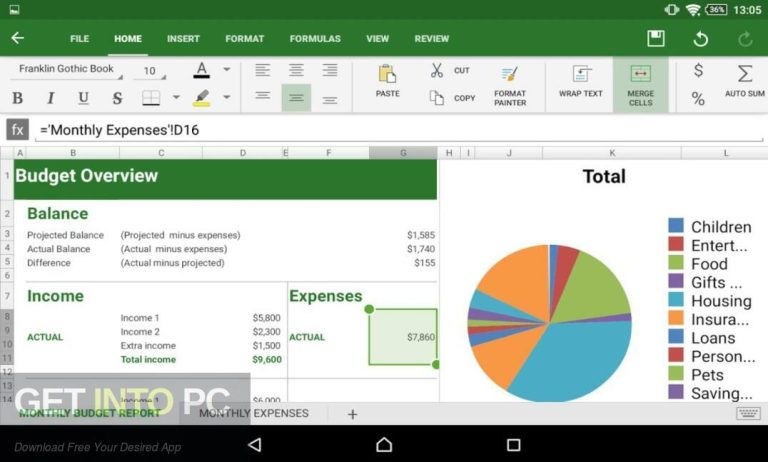Open the Format tab
Viewport: 768px width, 462px height.
244,39
